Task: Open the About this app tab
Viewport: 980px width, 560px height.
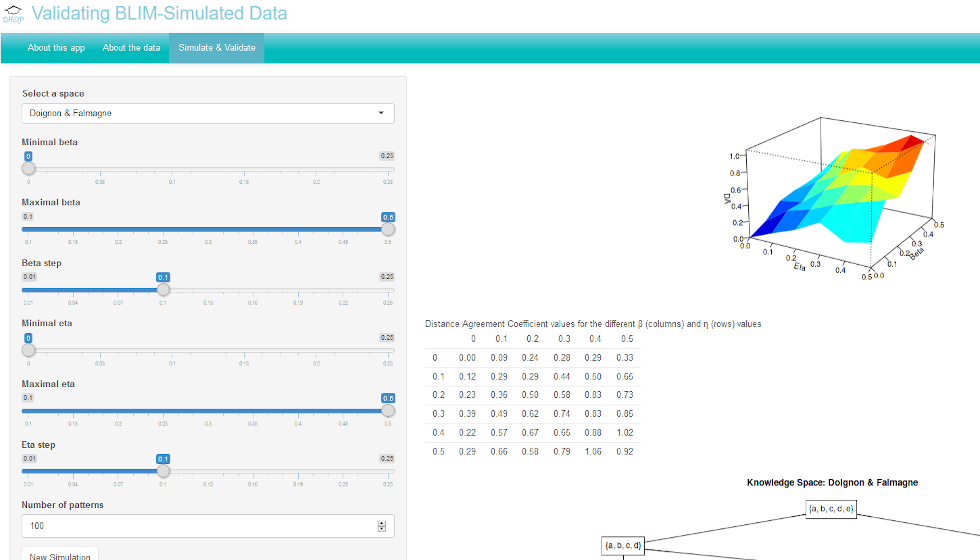Action: click(56, 48)
